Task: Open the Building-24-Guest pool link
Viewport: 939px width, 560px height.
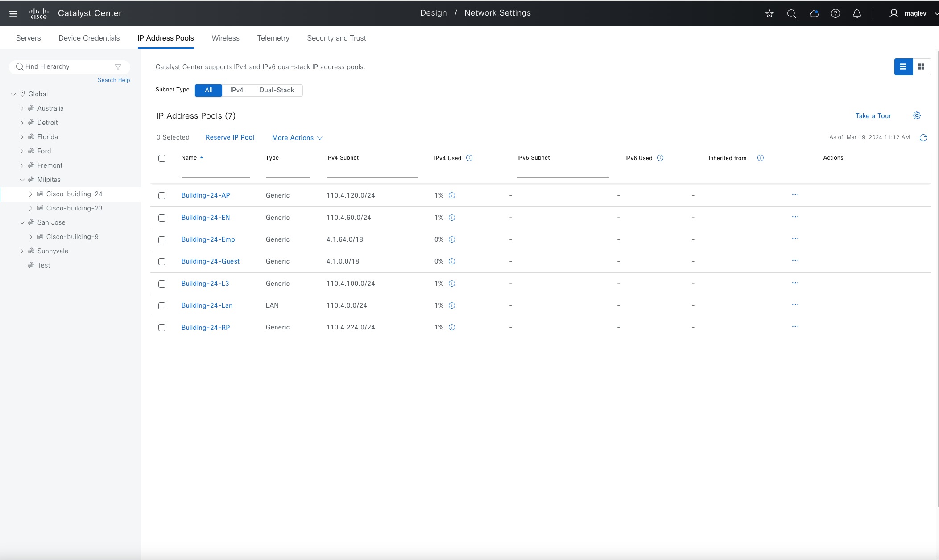Action: coord(211,261)
